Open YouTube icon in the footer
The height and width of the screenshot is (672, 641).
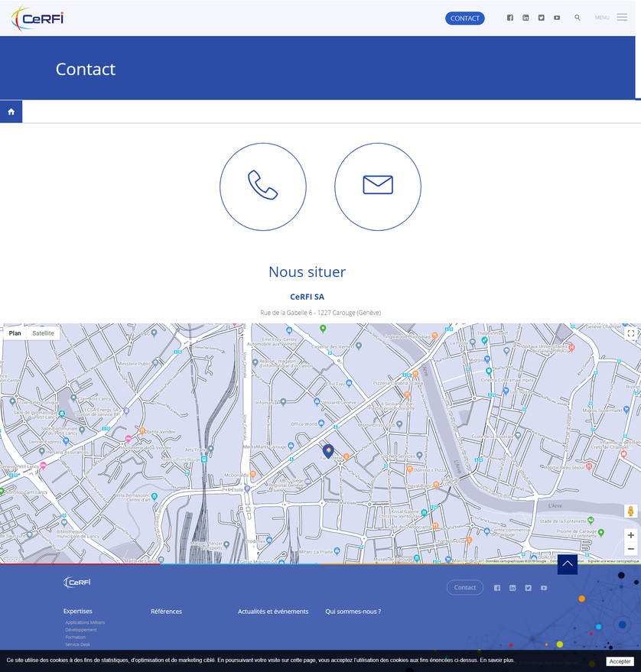[x=544, y=588]
